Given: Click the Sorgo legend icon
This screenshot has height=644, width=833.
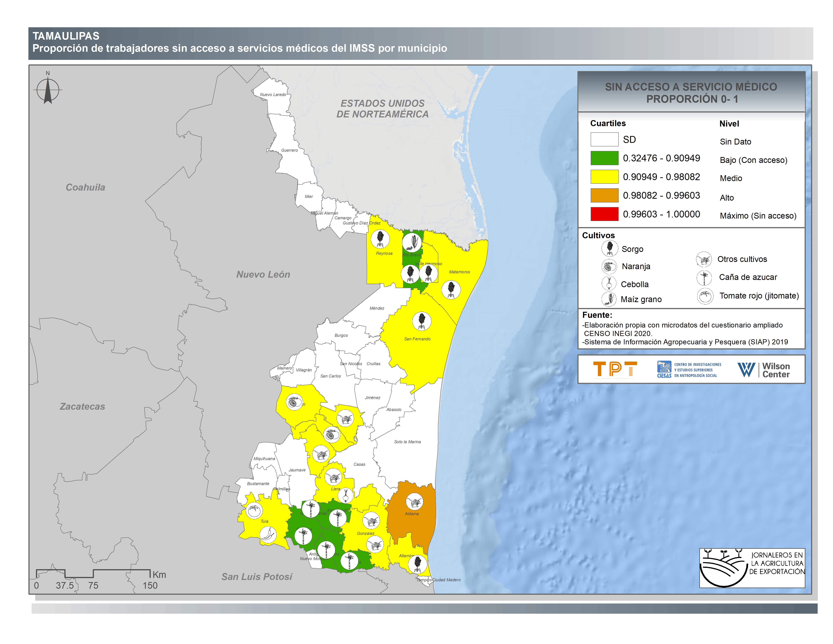Looking at the screenshot, I should point(609,248).
